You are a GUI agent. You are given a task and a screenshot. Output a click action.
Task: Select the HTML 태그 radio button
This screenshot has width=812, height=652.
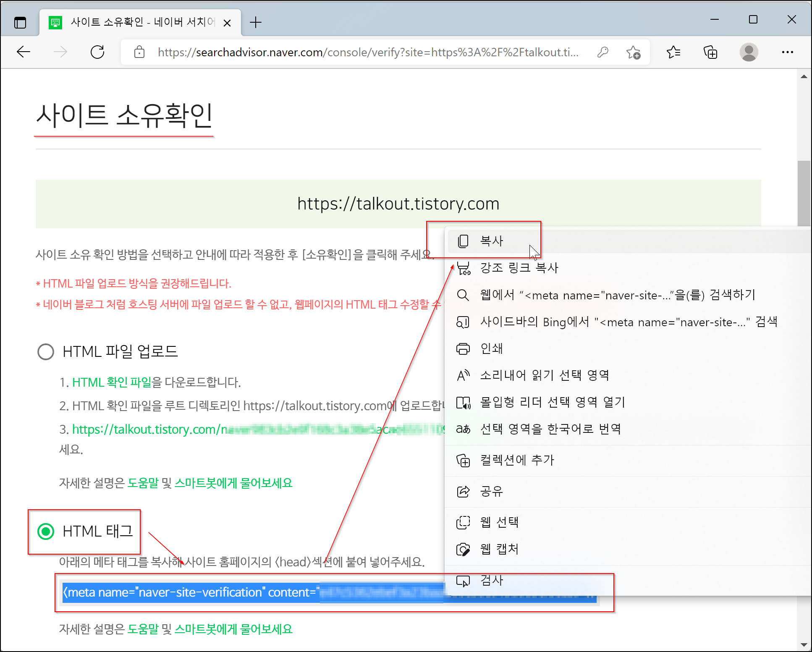tap(46, 532)
